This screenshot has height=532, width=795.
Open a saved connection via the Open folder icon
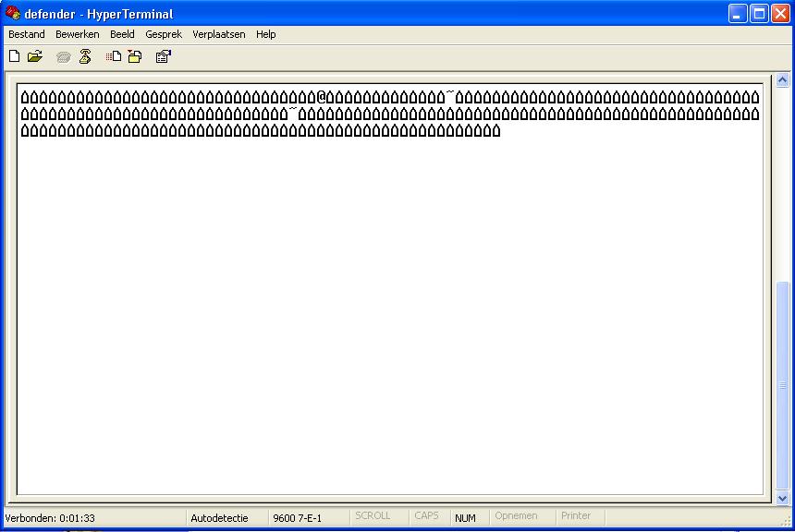point(34,56)
